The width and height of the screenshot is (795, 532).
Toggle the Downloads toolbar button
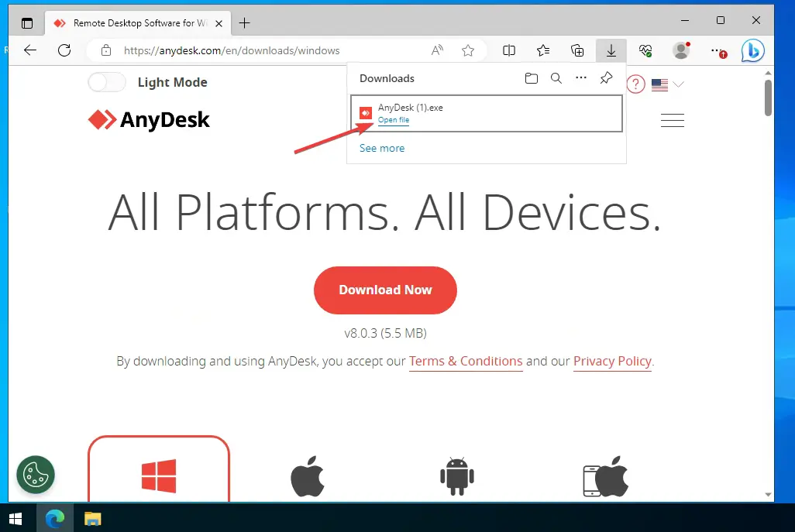click(611, 50)
